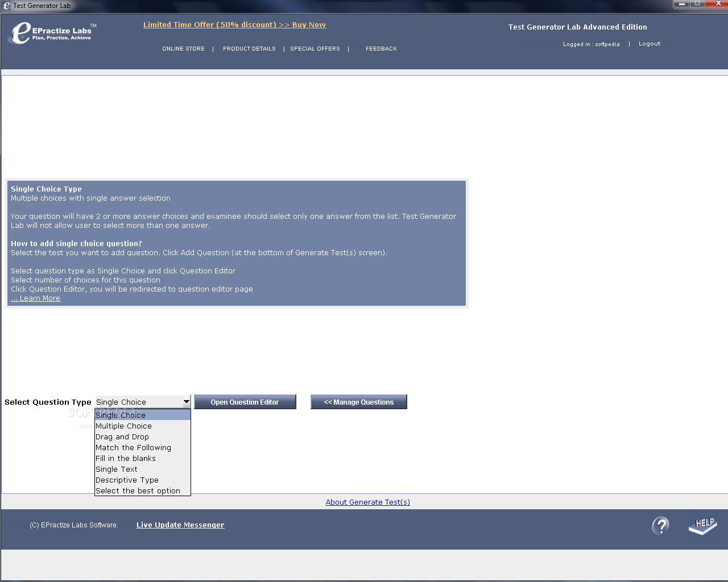The width and height of the screenshot is (728, 582).
Task: Follow the Learn More link
Action: pos(35,298)
